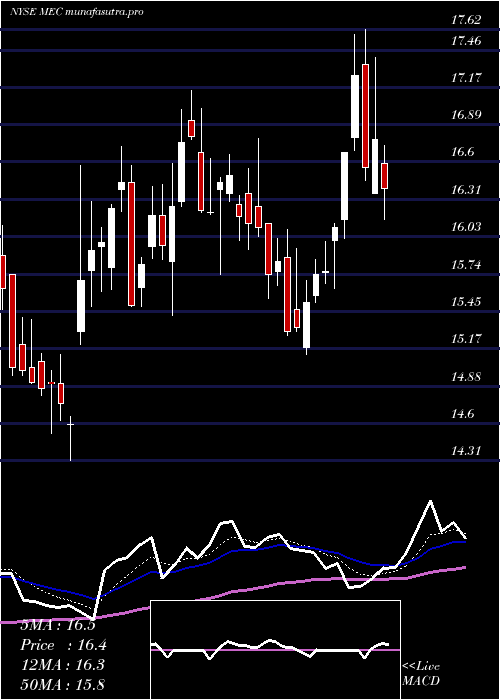This screenshot has width=500, height=700.
Task: Click the 17.17 price axis label
Action: pos(467,78)
